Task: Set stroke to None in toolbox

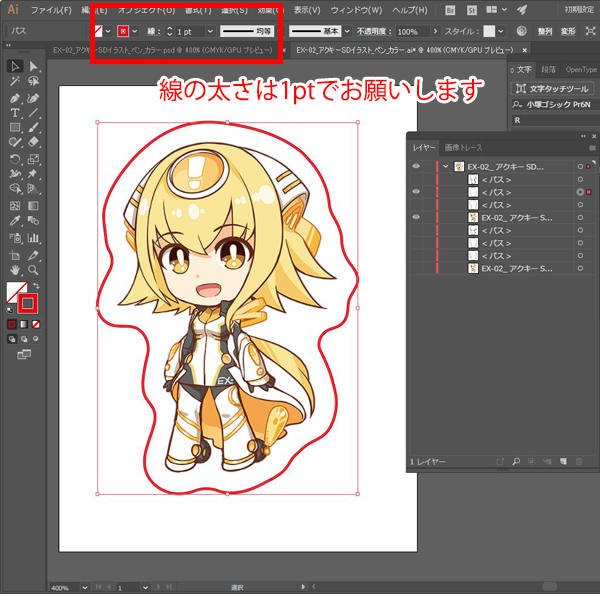Action: coord(36,325)
